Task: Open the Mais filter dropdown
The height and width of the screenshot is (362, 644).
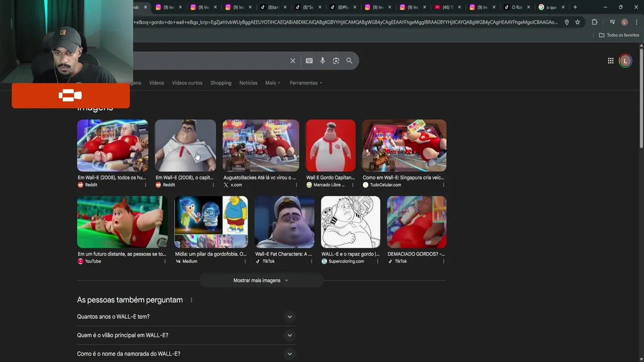Action: (273, 83)
